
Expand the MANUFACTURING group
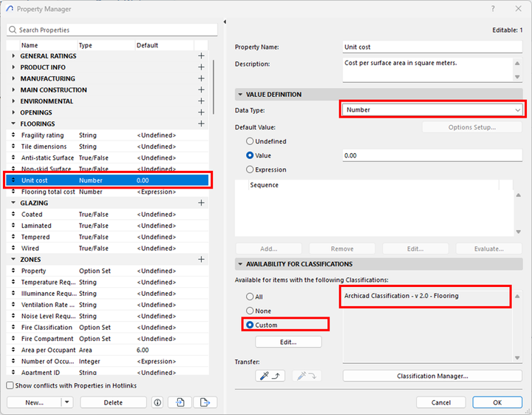13,78
